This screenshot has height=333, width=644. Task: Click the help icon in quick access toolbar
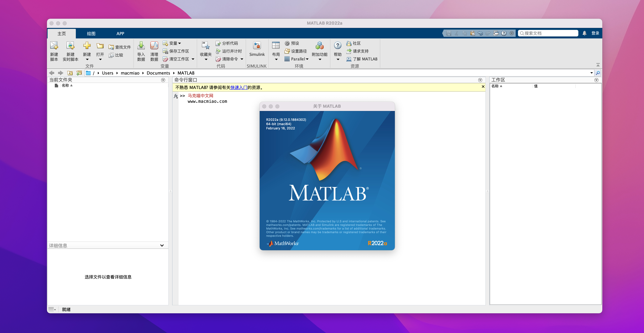[504, 33]
